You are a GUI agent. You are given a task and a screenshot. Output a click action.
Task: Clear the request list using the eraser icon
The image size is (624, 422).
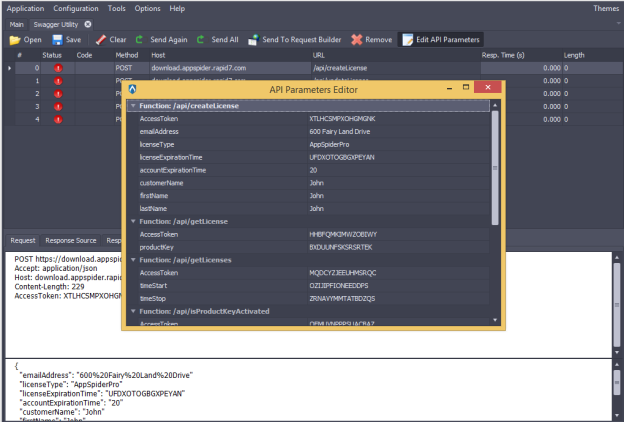[x=100, y=40]
